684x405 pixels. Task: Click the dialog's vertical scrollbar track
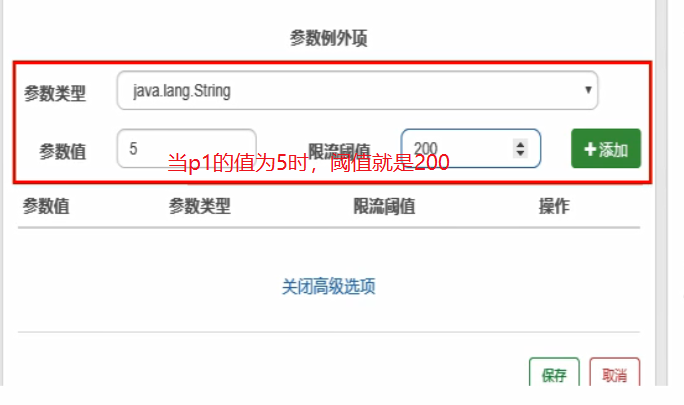coord(661,192)
